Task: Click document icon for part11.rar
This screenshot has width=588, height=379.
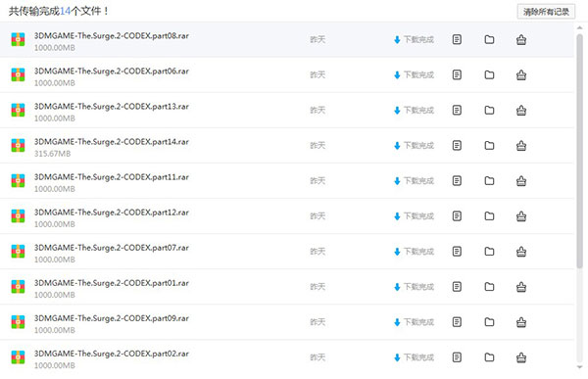Action: pos(457,181)
